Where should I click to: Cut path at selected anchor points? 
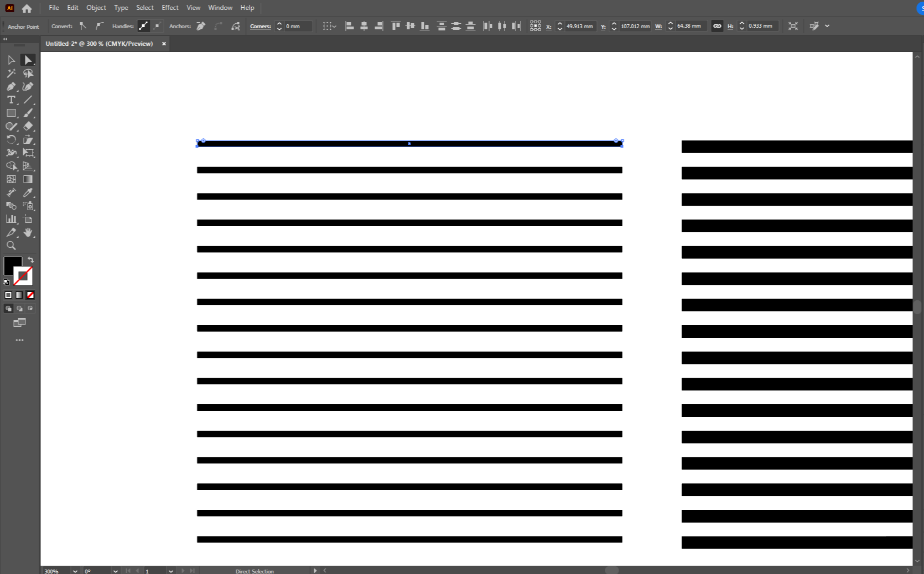[x=236, y=26]
